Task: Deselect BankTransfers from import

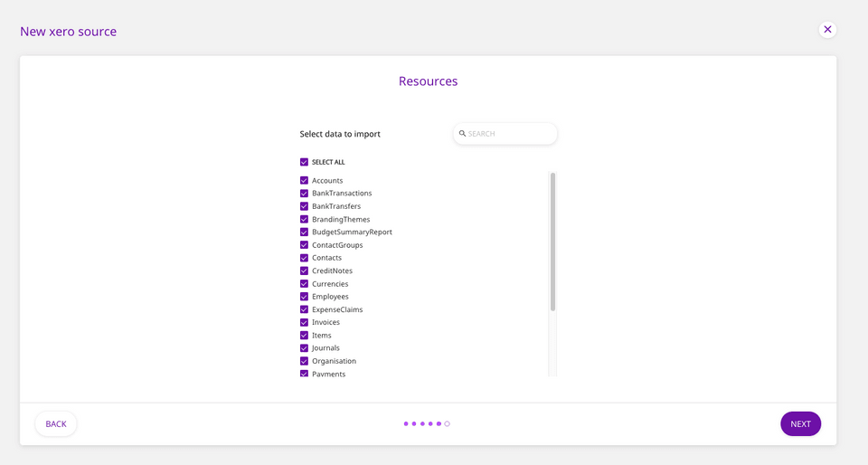Action: (x=304, y=206)
